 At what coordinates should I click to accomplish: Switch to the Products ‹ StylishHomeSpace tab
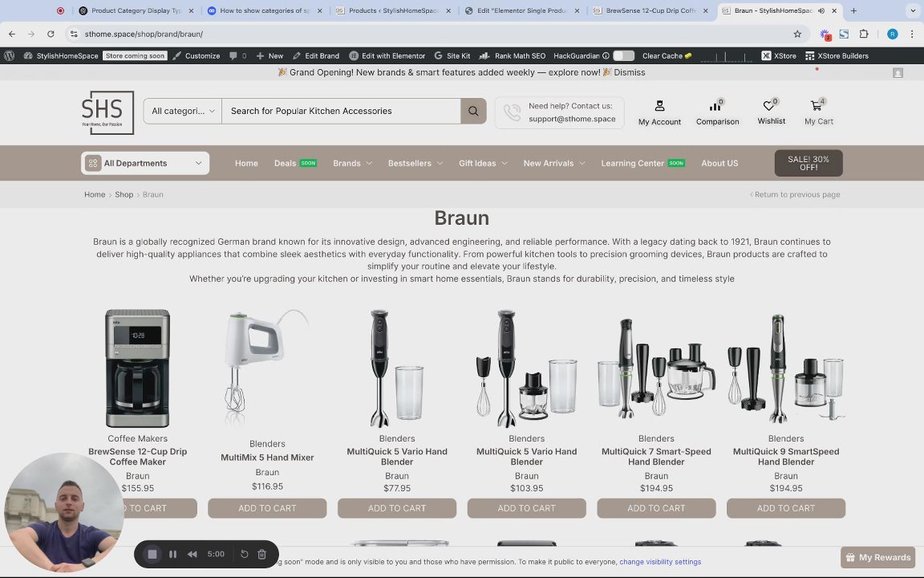pos(393,10)
